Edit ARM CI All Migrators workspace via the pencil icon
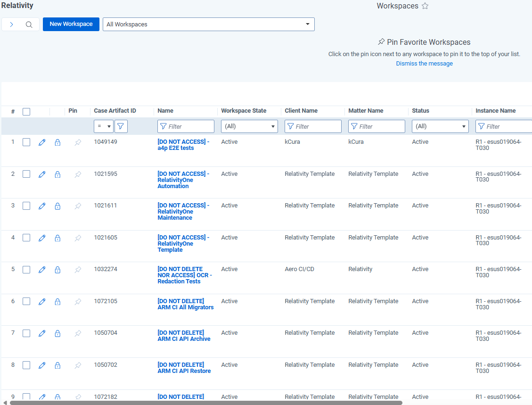 pyautogui.click(x=42, y=301)
